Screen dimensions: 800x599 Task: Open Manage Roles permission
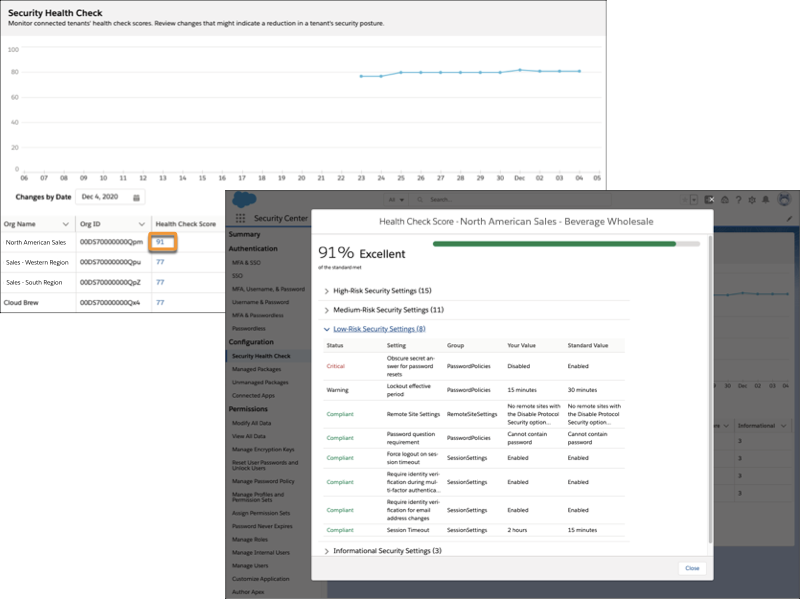250,539
